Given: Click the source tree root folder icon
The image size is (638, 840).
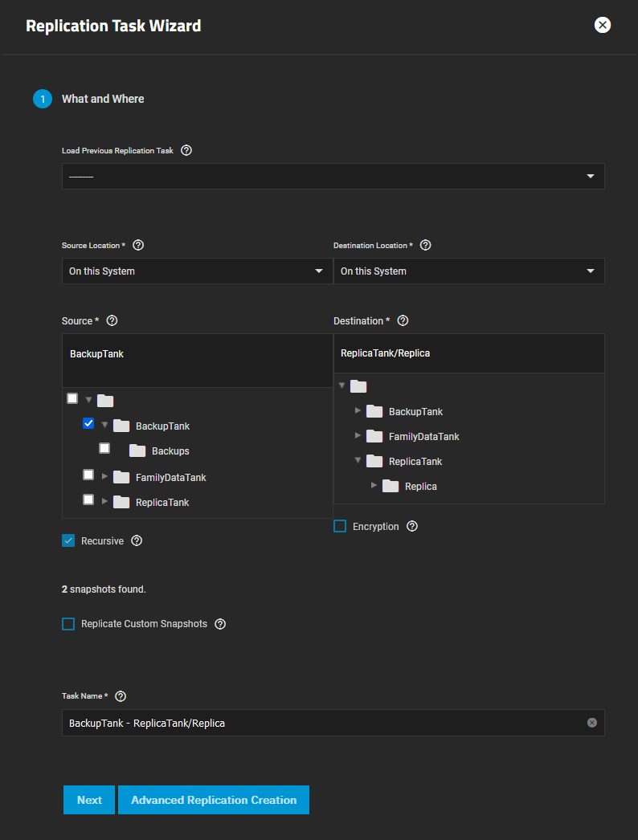Looking at the screenshot, I should (105, 401).
